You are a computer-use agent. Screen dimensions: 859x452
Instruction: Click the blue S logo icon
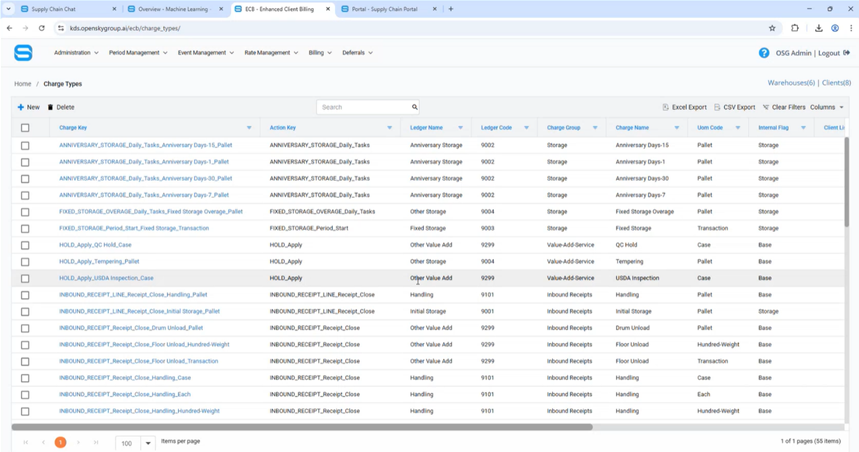coord(23,53)
